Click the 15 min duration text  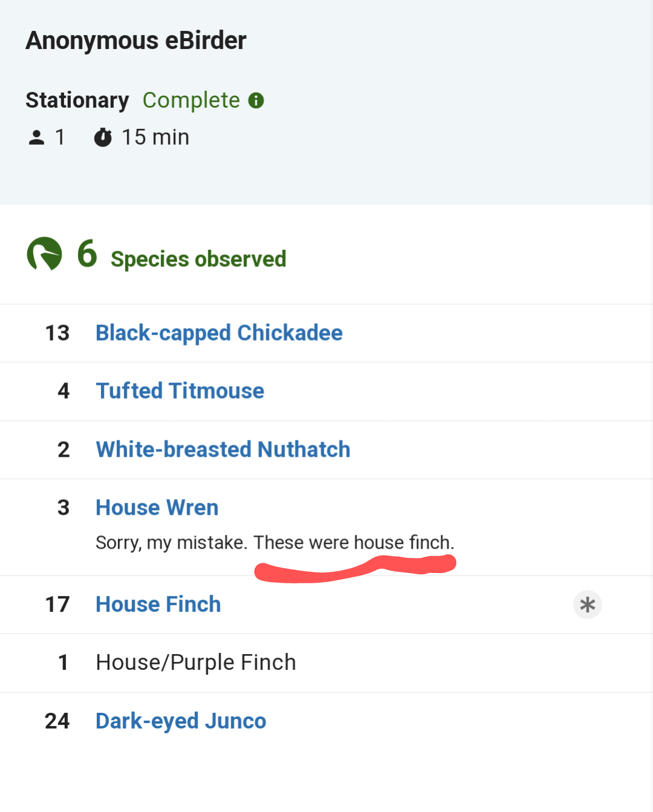coord(156,137)
